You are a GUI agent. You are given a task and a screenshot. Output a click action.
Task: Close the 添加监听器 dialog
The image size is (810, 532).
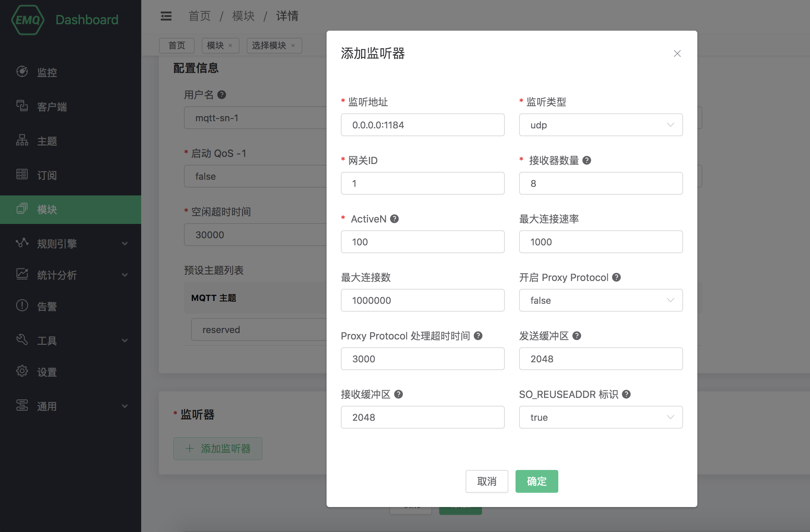point(677,53)
